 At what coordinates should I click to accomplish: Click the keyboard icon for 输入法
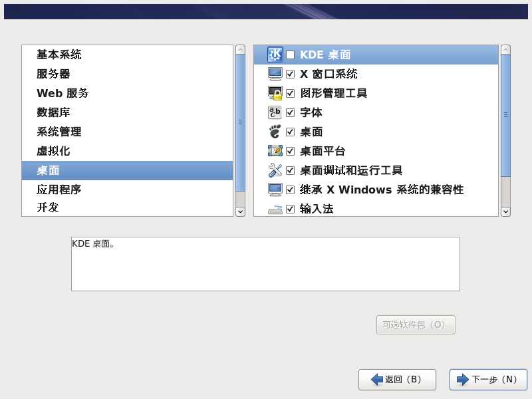[x=275, y=209]
